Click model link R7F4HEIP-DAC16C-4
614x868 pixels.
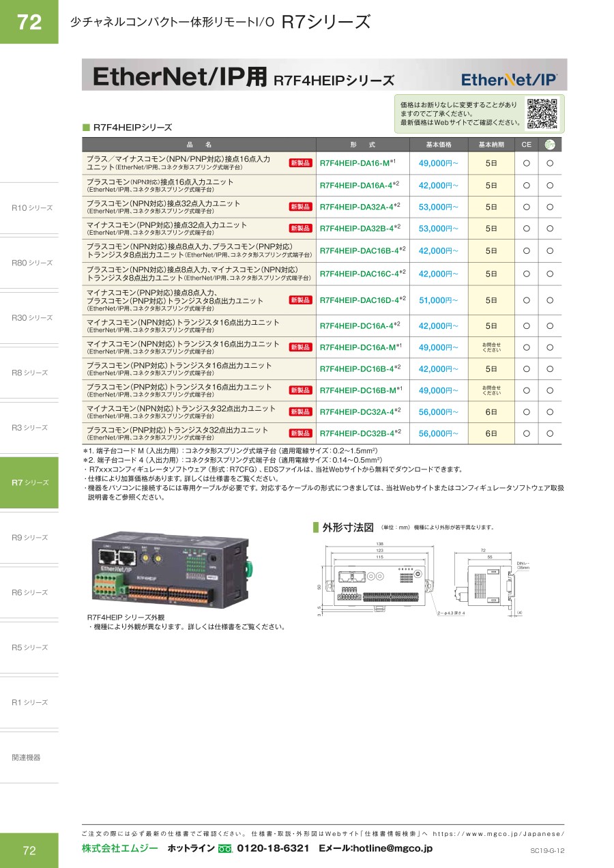[363, 274]
